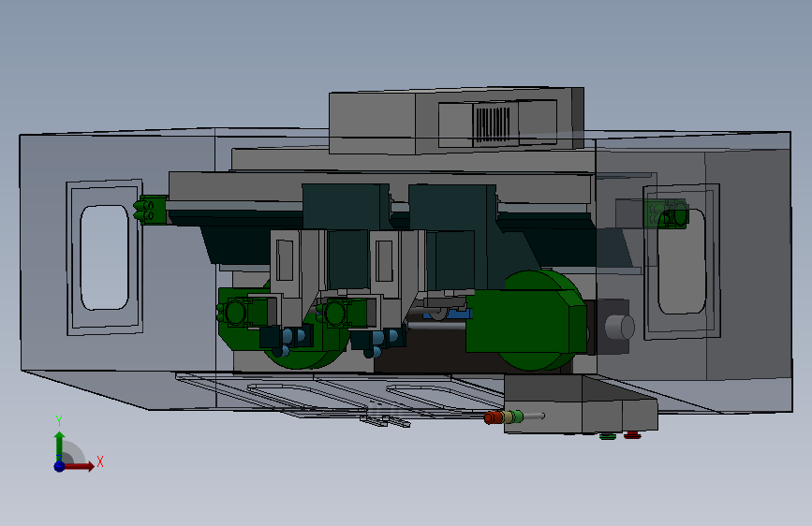Select the top gray electrical cabinet
This screenshot has width=812, height=526.
point(456,121)
